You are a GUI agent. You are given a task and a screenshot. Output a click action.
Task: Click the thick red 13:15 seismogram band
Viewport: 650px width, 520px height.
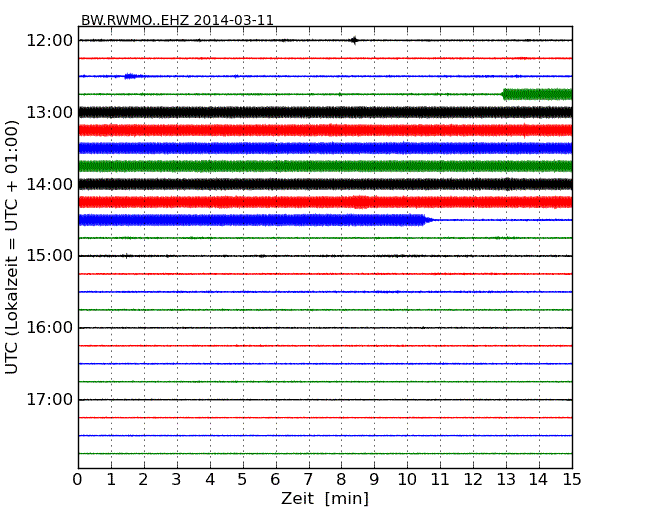(325, 130)
